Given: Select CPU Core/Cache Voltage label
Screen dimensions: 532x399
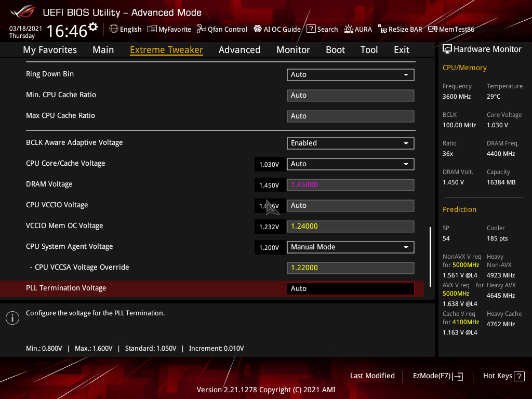Looking at the screenshot, I should point(65,163).
